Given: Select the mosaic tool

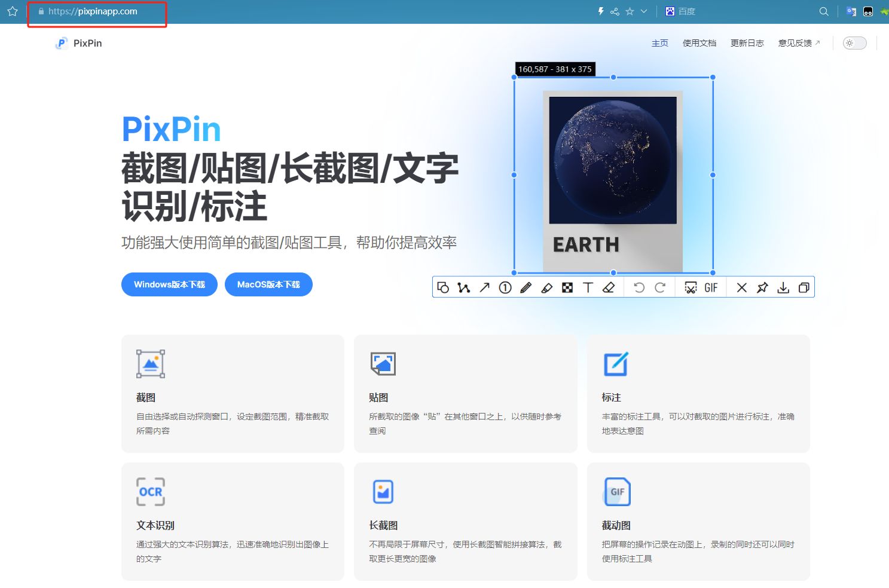Looking at the screenshot, I should (567, 287).
